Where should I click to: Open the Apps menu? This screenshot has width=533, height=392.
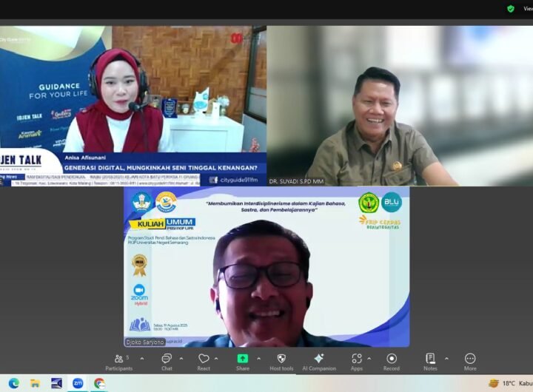(x=357, y=362)
